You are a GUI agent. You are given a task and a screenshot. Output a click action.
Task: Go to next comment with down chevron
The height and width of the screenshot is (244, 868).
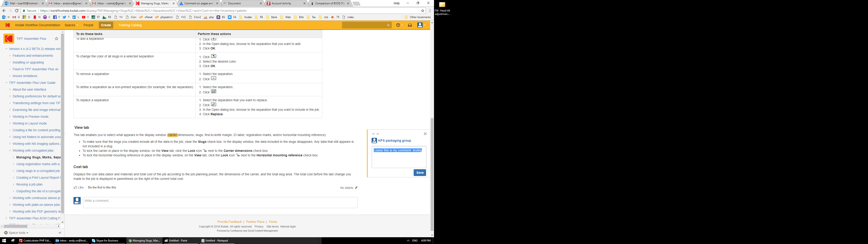(x=373, y=134)
